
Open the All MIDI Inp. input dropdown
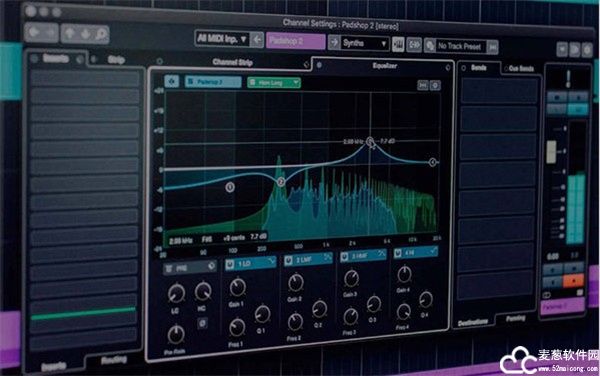click(x=222, y=39)
